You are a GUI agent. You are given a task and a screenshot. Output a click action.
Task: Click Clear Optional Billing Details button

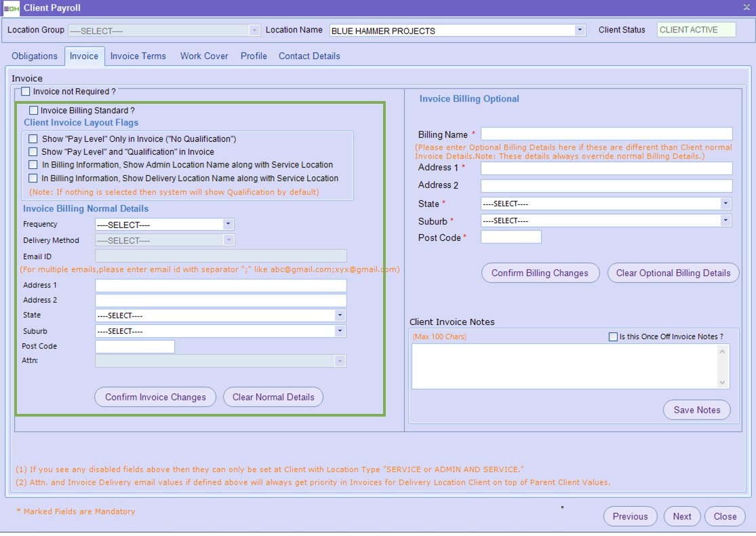[673, 273]
